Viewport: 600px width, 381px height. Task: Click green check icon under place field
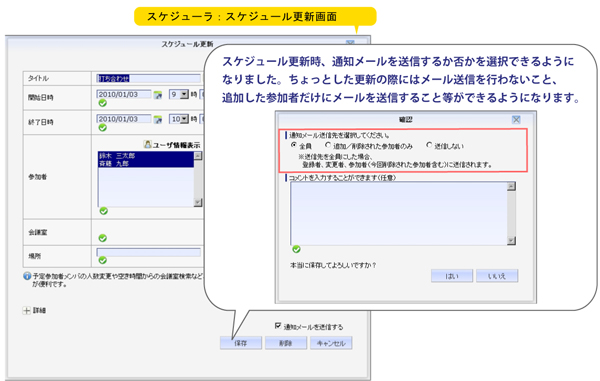pyautogui.click(x=103, y=261)
